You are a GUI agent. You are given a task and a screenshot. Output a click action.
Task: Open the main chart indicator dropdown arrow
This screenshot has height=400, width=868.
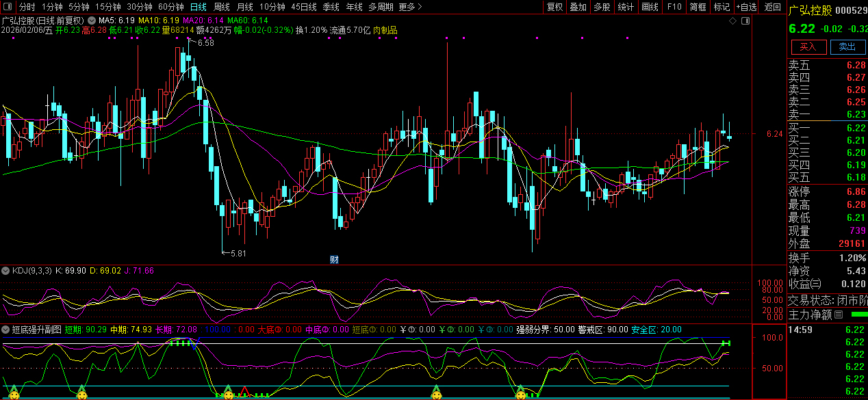pyautogui.click(x=92, y=21)
